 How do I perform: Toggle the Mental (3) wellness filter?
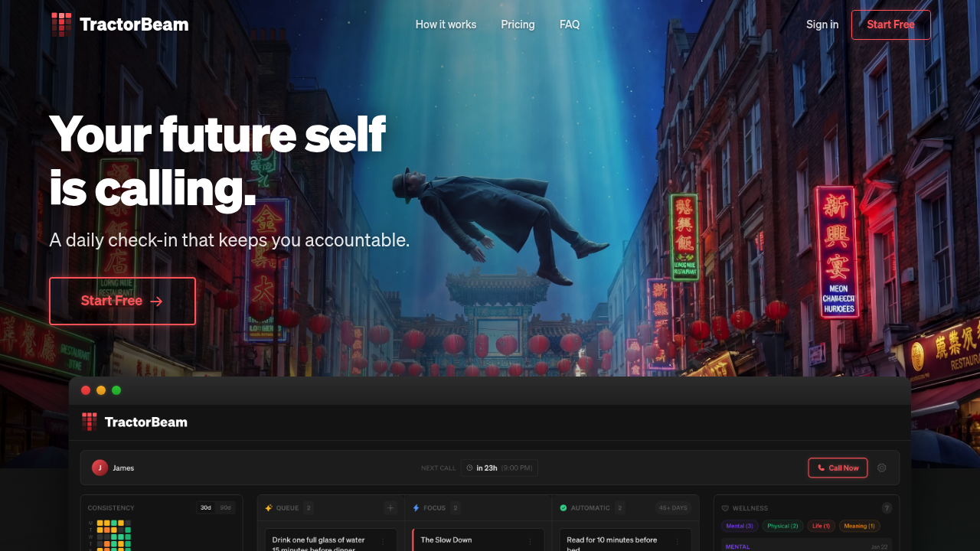tap(740, 527)
